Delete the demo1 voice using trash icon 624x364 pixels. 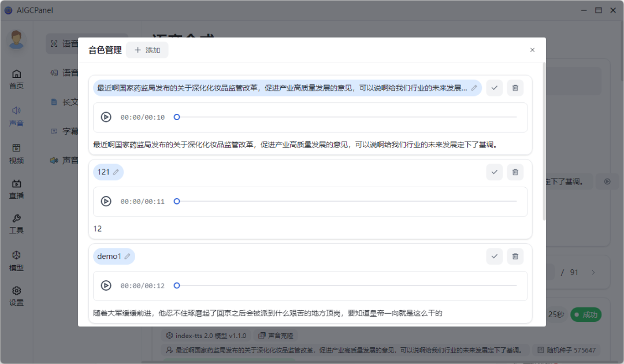click(x=515, y=256)
